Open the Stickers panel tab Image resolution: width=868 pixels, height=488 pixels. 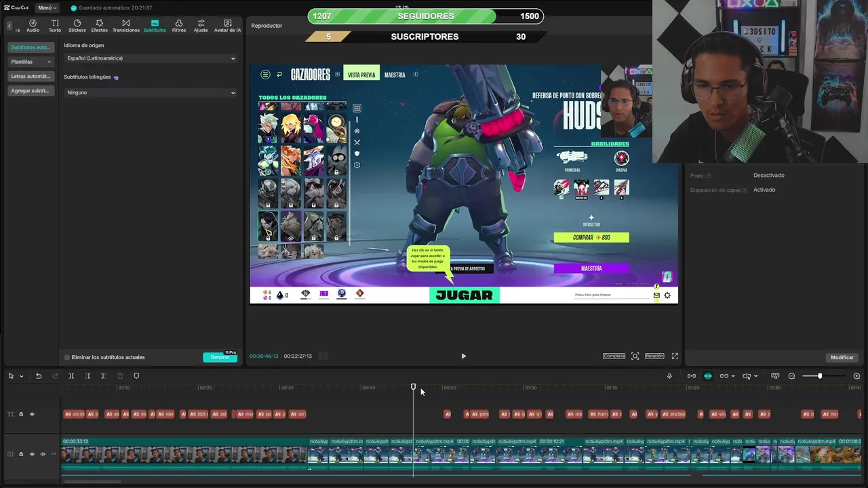coord(77,26)
